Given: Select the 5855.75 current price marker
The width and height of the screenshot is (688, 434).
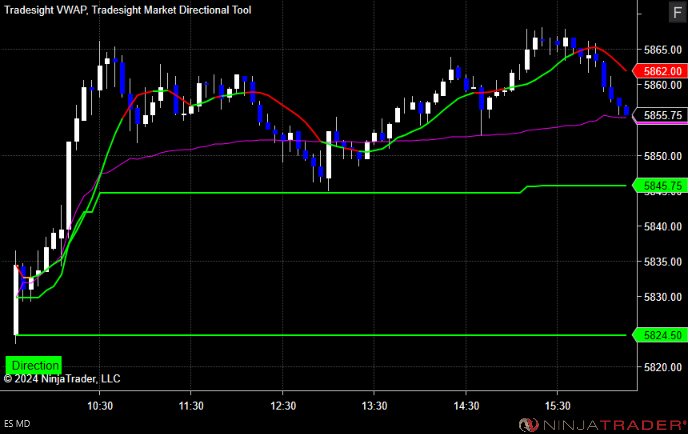Looking at the screenshot, I should pyautogui.click(x=660, y=115).
